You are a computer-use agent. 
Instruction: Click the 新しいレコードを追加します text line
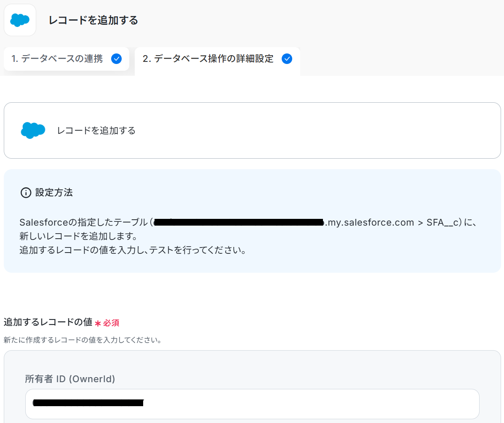(79, 236)
